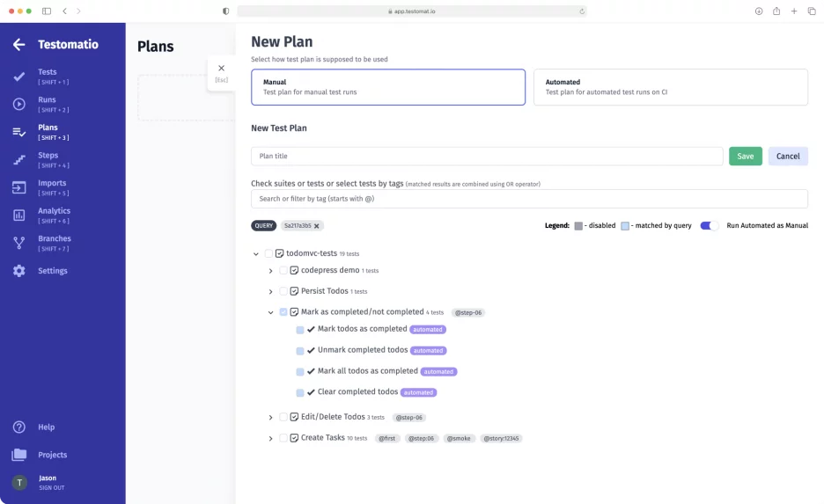This screenshot has height=504, width=824.
Task: Open the Runs play icon
Action: coord(18,104)
